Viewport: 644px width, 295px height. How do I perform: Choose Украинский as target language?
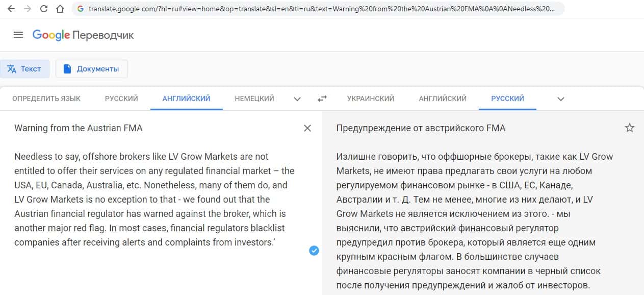pos(370,99)
